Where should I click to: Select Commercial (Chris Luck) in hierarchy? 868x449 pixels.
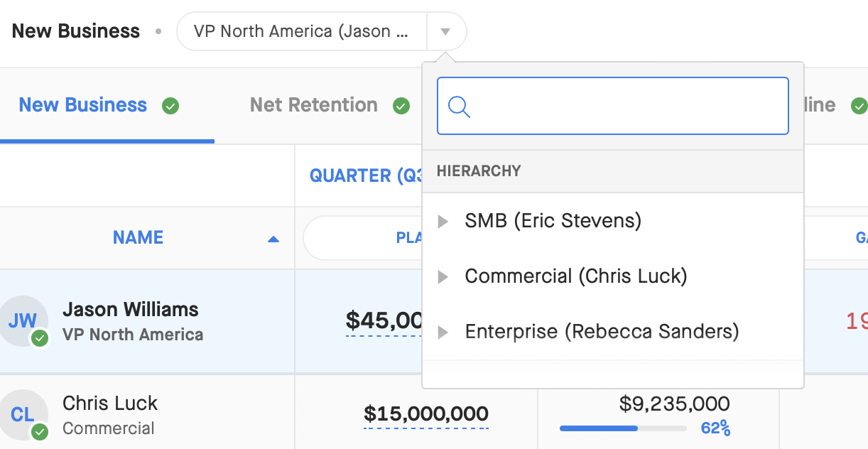576,276
